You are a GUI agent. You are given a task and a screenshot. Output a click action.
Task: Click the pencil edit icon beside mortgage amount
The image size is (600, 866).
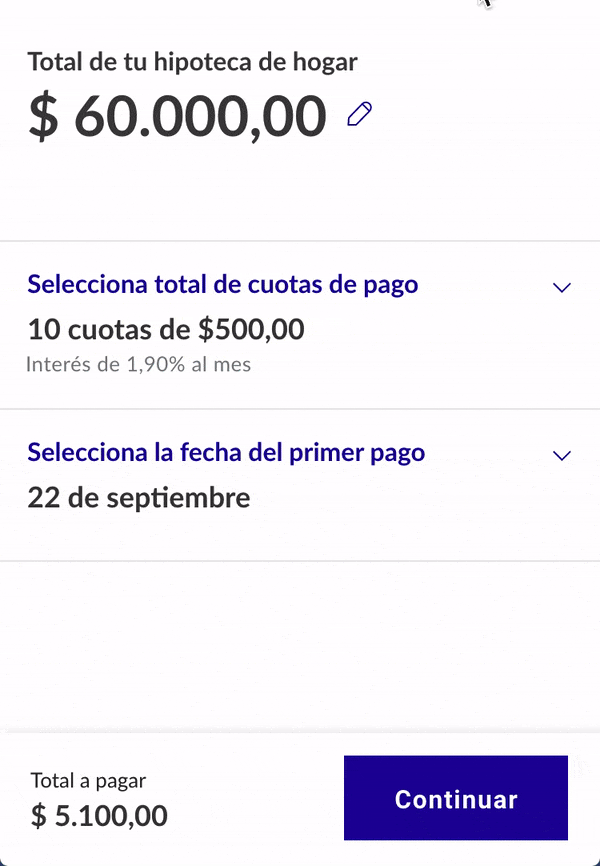[360, 115]
